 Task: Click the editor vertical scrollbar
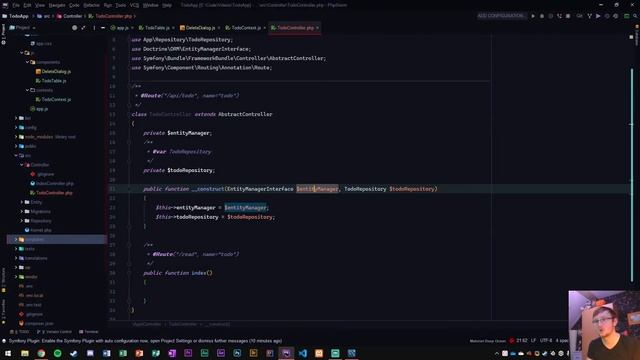632,176
